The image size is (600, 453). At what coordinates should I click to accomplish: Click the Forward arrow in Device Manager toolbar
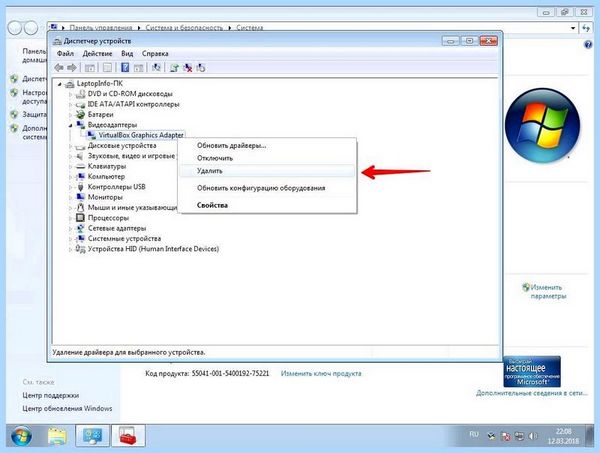coord(72,68)
